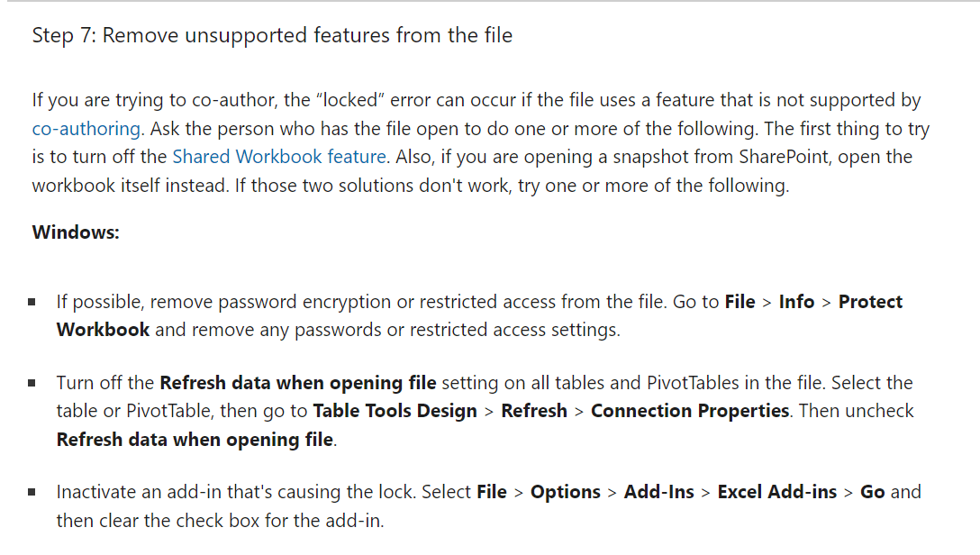Viewport: 980px width, 555px height.
Task: Open the co-authoring link
Action: (86, 129)
